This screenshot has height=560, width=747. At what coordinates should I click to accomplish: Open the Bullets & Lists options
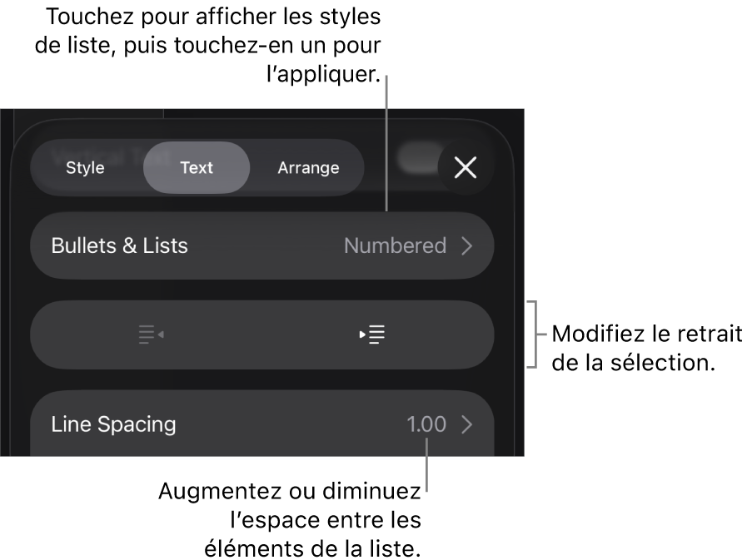click(261, 245)
